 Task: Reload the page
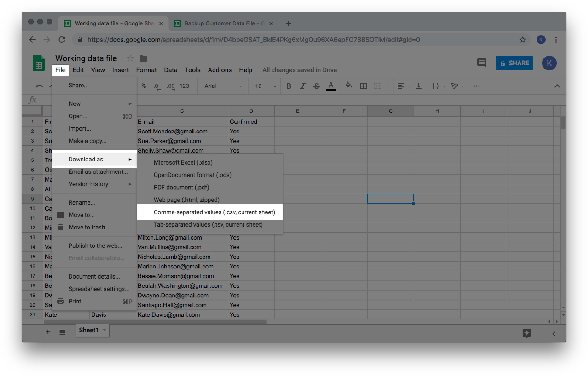coord(62,40)
